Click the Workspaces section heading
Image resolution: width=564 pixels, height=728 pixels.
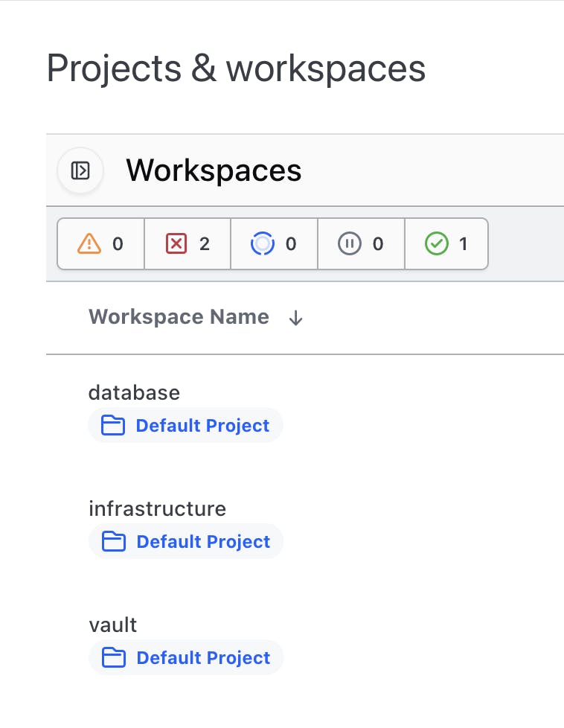pos(214,170)
